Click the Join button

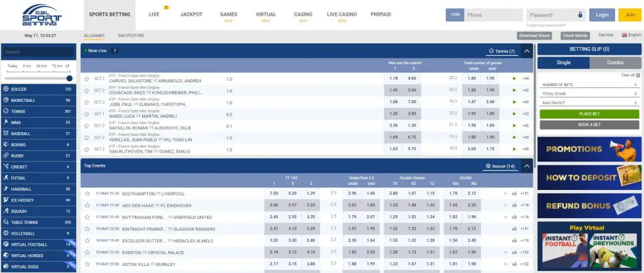[630, 14]
